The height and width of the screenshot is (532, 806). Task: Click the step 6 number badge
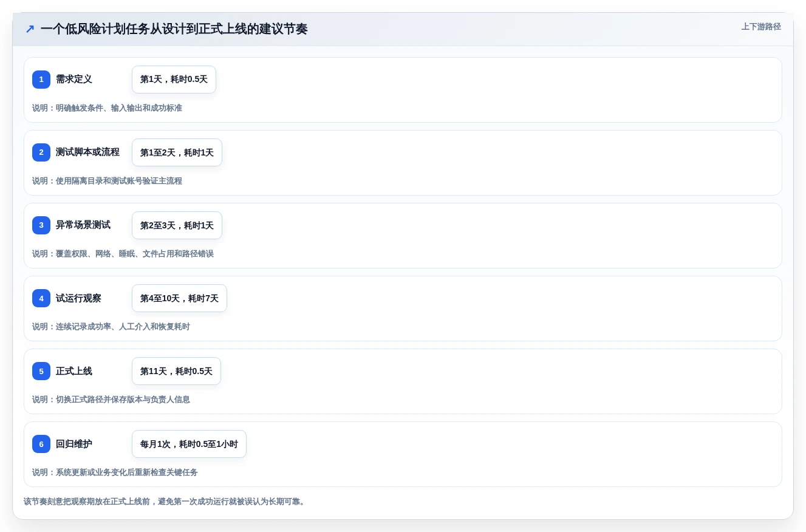pos(41,444)
